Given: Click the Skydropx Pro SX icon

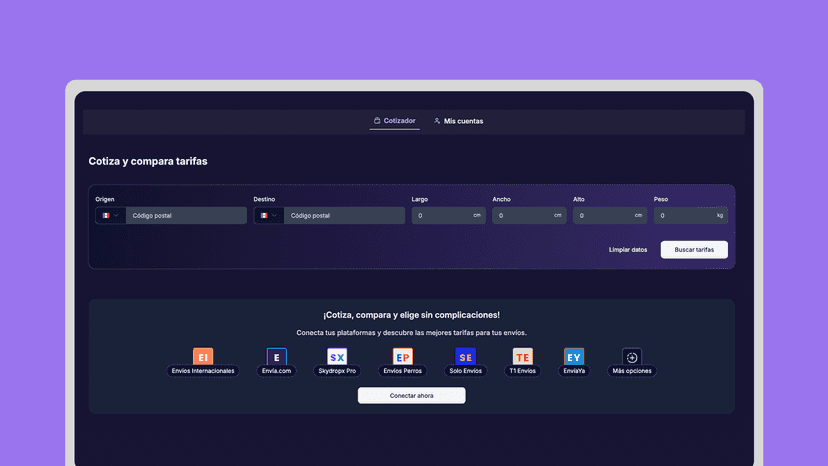Looking at the screenshot, I should point(337,357).
